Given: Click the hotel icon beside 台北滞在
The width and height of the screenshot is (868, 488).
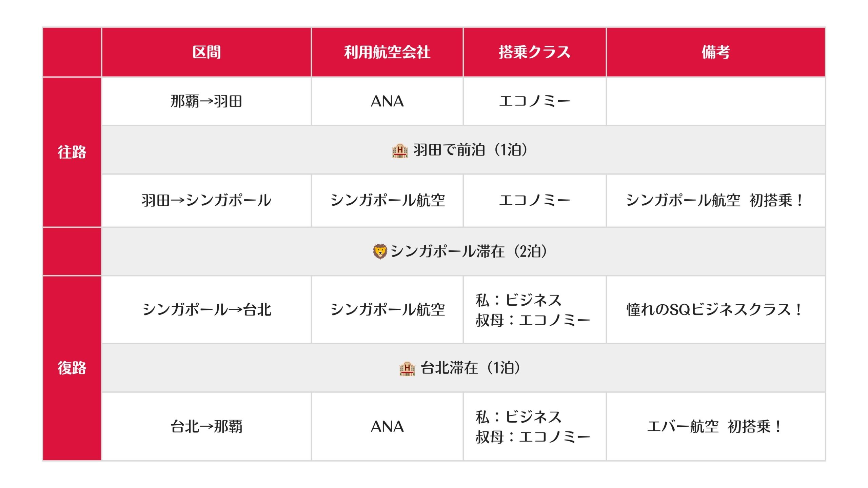Looking at the screenshot, I should tap(407, 368).
